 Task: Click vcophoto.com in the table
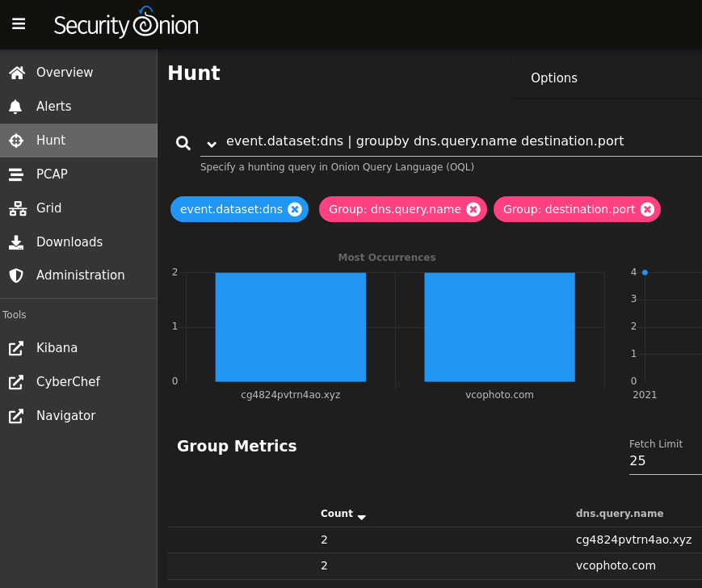pos(616,565)
